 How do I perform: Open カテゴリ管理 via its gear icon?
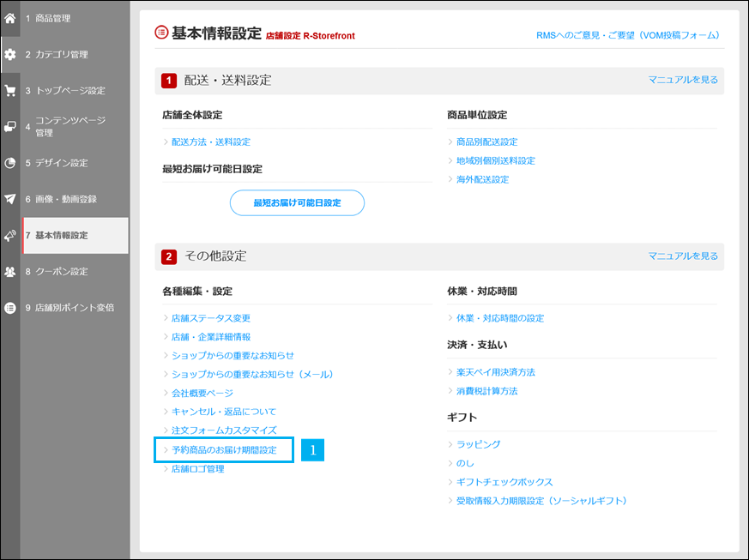coord(11,53)
